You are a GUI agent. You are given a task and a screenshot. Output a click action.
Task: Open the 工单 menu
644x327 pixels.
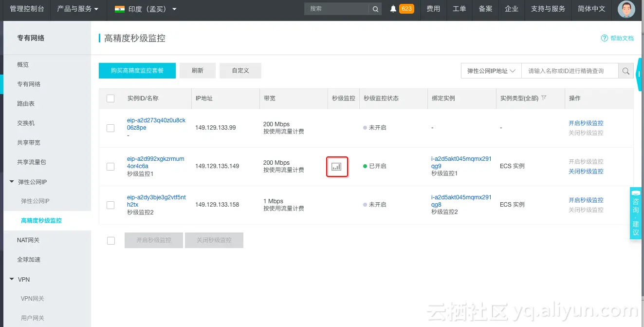460,9
